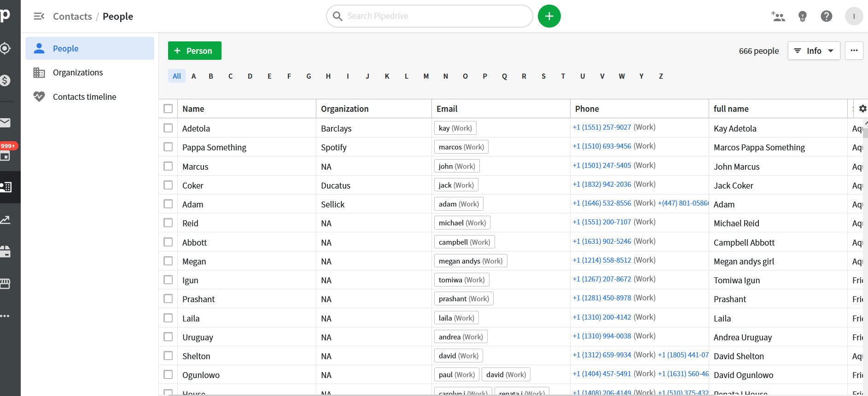Check the Reid row checkbox
Viewport: 868px width, 396px height.
168,223
